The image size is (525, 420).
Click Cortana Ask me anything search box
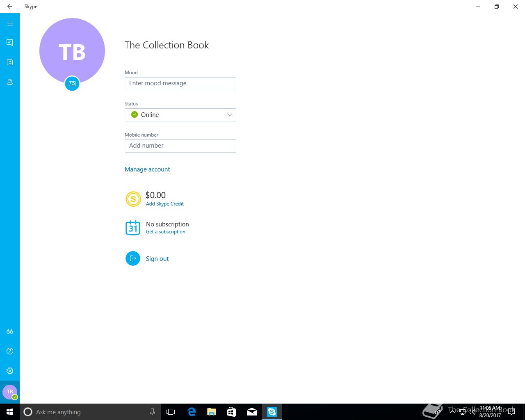[90, 412]
